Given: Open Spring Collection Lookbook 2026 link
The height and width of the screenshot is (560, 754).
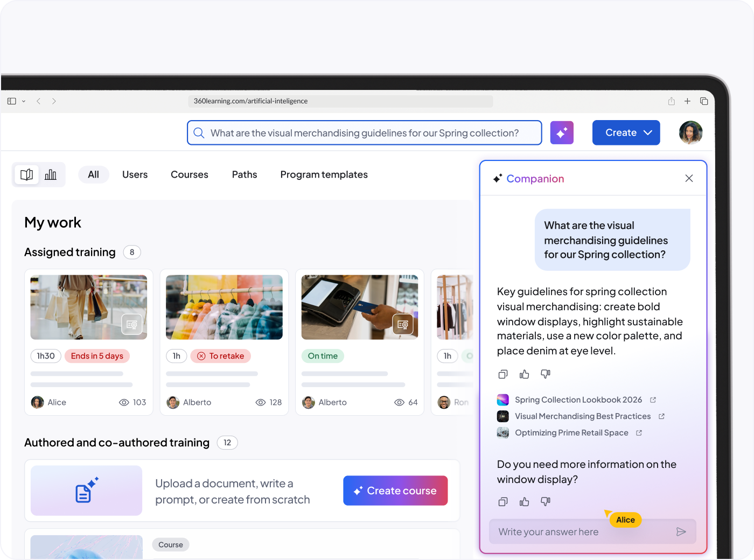Looking at the screenshot, I should point(578,400).
